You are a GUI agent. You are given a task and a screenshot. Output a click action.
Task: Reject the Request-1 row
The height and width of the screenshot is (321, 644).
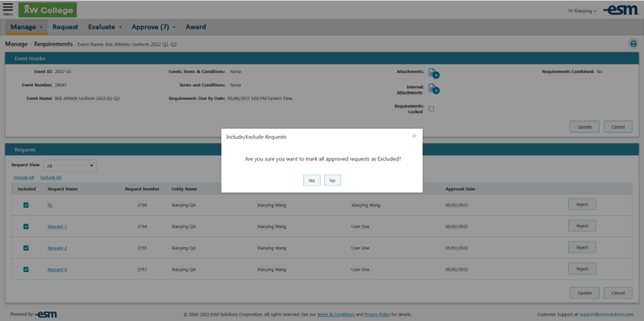582,226
